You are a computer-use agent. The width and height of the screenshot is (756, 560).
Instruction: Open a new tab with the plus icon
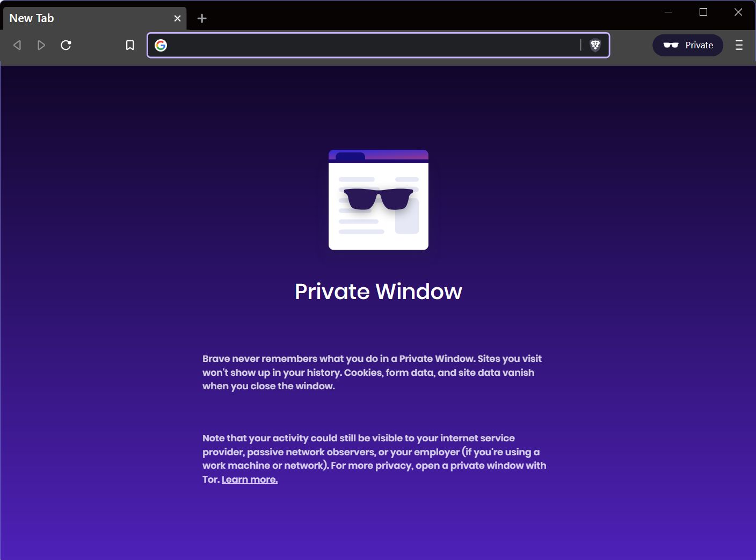click(x=202, y=18)
